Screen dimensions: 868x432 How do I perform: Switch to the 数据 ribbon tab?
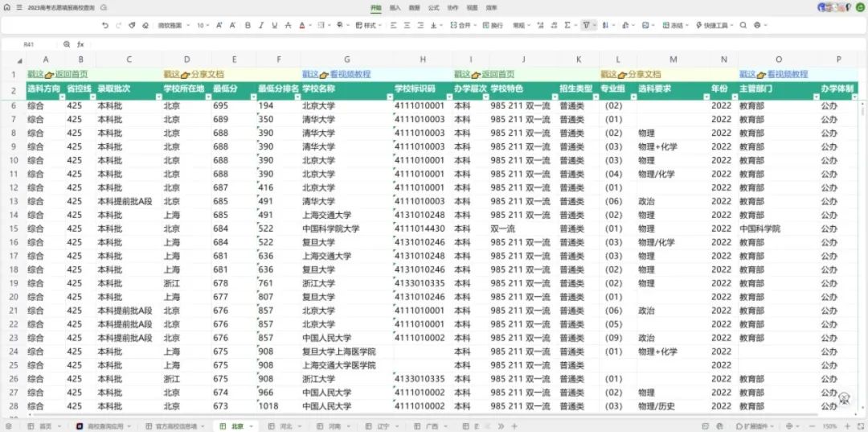(414, 8)
